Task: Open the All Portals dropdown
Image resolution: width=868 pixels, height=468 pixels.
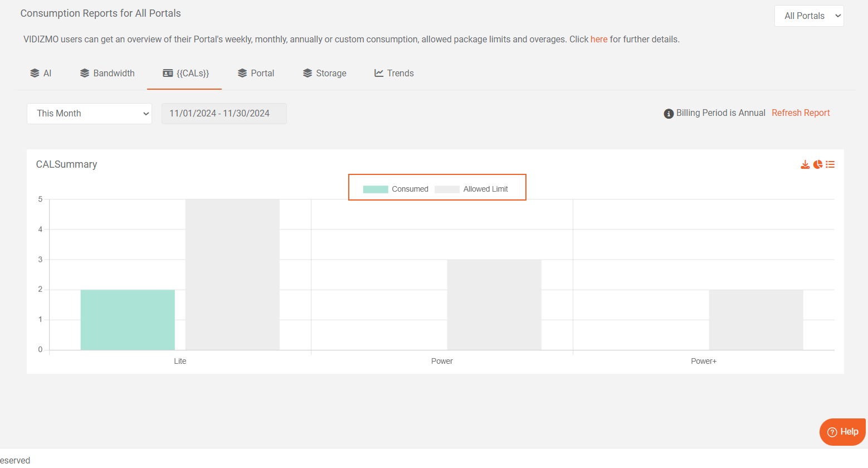Action: click(x=809, y=16)
